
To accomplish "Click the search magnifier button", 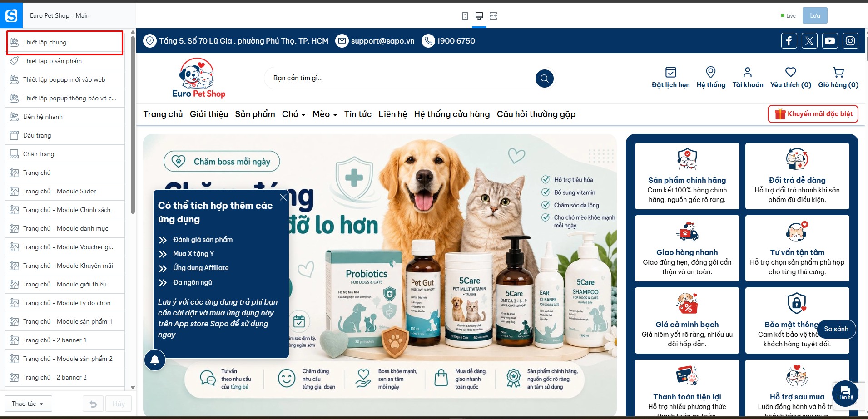I will (x=544, y=79).
